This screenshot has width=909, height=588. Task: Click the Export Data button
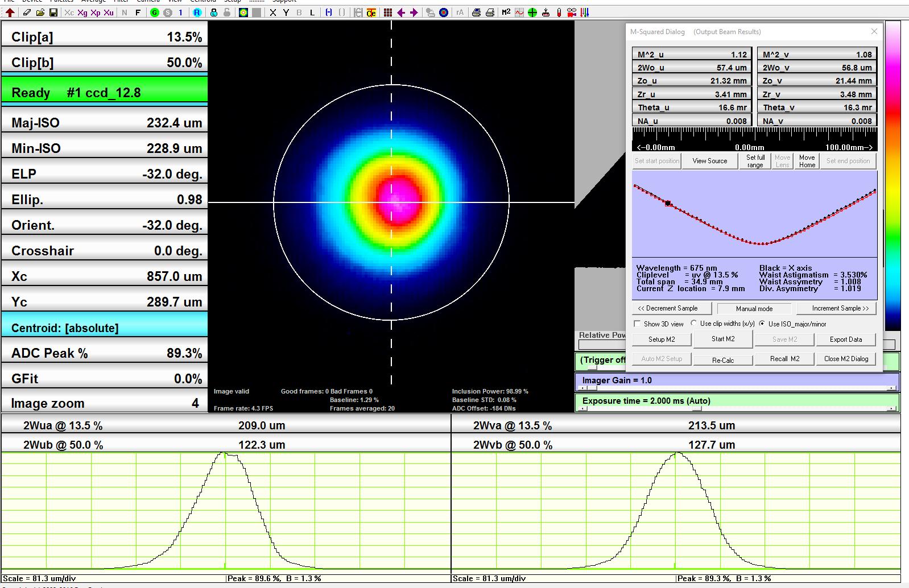(845, 339)
